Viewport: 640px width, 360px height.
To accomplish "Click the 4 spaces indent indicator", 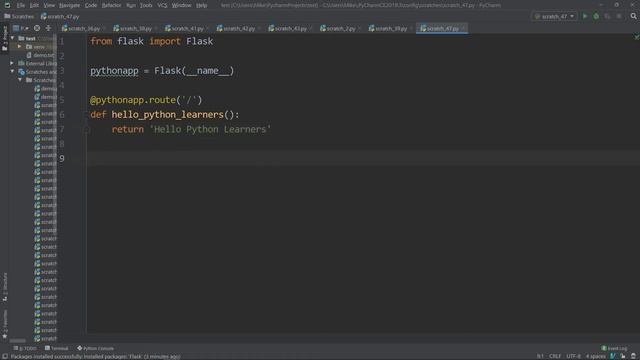I will point(596,356).
